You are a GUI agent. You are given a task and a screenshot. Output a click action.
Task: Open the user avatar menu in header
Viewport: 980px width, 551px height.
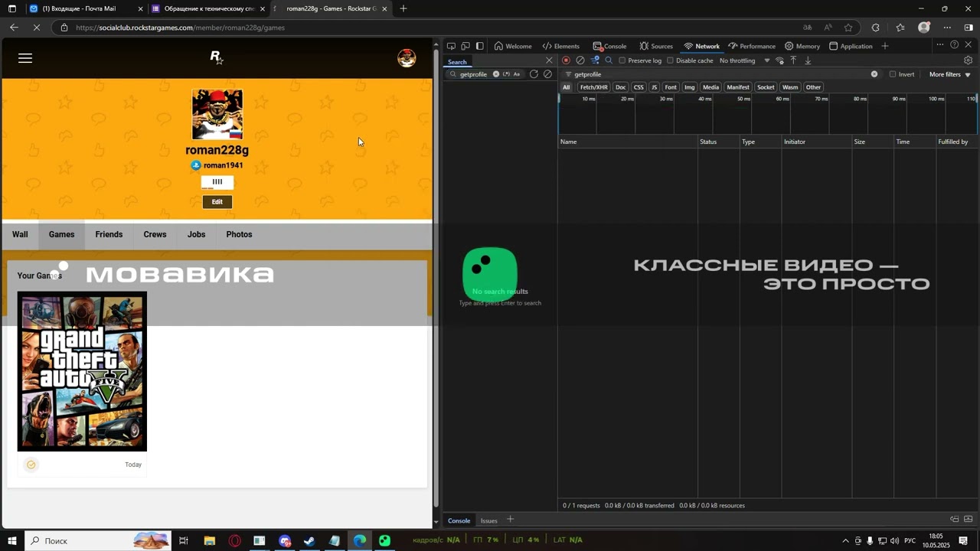click(x=407, y=58)
